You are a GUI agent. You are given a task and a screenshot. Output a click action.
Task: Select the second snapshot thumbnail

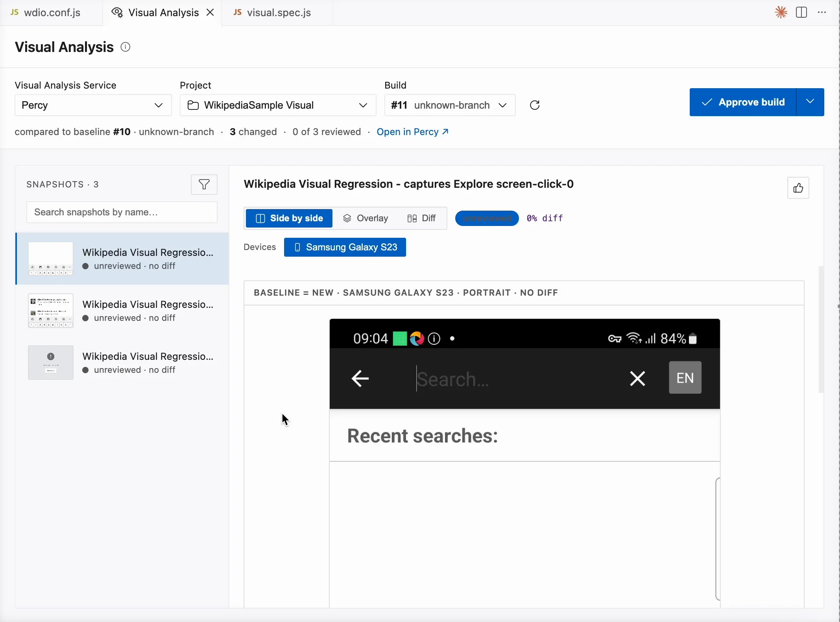51,311
